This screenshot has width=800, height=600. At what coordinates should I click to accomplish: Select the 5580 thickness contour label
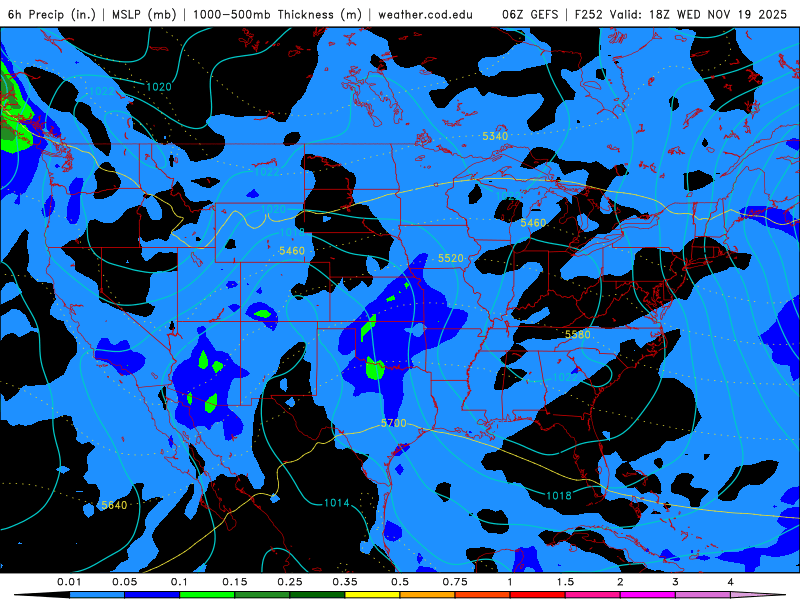coord(578,334)
